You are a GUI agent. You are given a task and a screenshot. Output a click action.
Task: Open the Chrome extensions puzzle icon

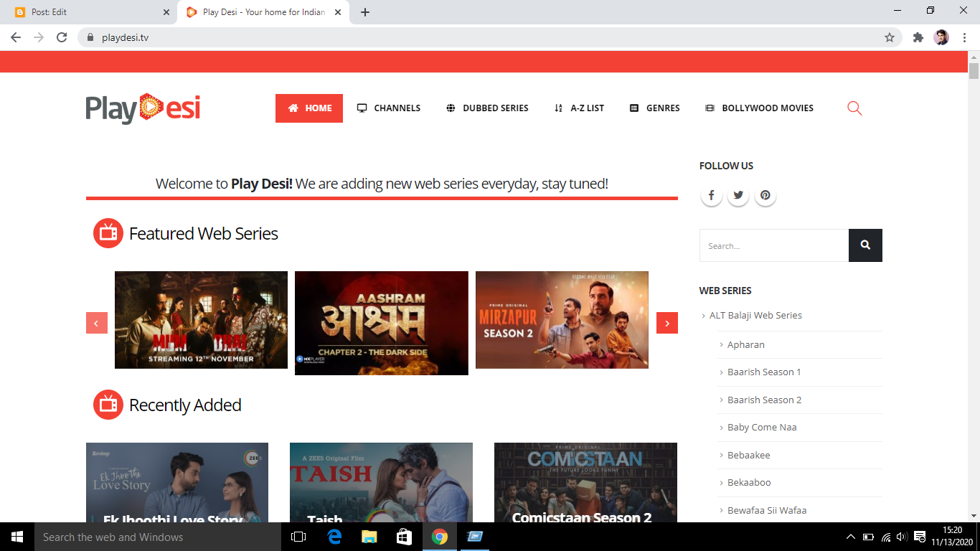pos(918,37)
